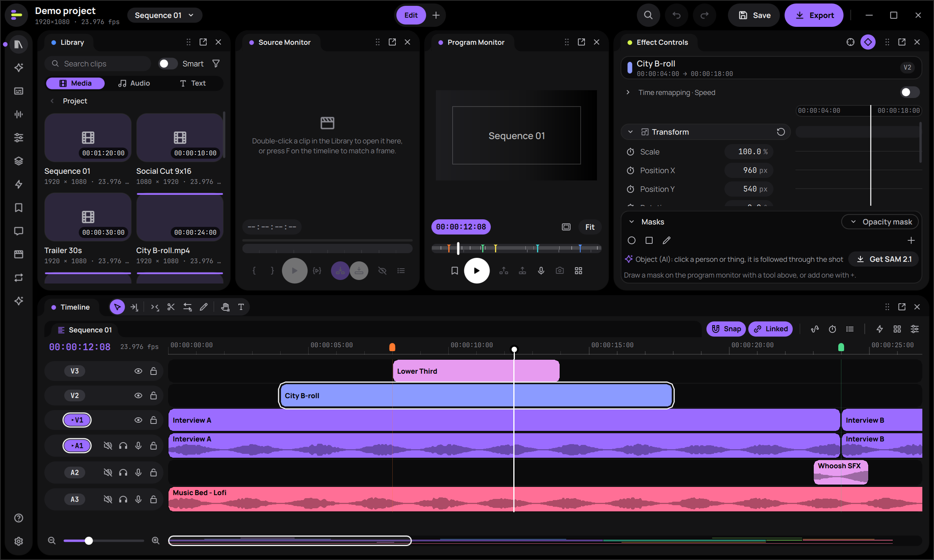This screenshot has height=560, width=934.
Task: Add a marker in Program Monitor
Action: (454, 270)
